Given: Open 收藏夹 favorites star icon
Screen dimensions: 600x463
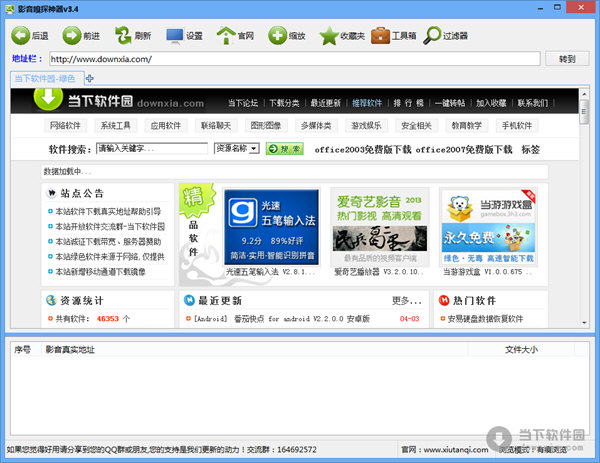Looking at the screenshot, I should (x=329, y=36).
